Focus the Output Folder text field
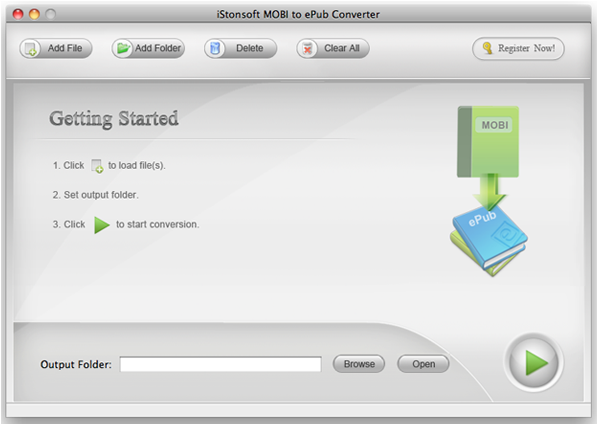 220,365
